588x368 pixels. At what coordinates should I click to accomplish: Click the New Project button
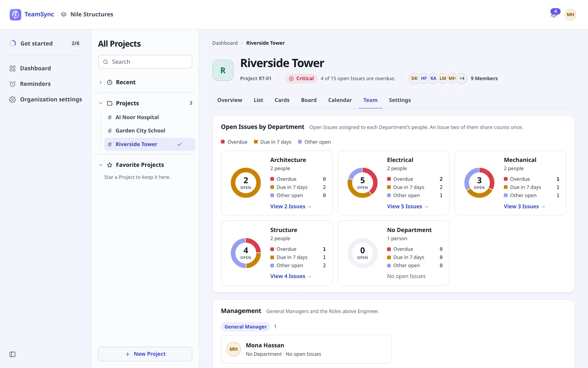point(145,354)
